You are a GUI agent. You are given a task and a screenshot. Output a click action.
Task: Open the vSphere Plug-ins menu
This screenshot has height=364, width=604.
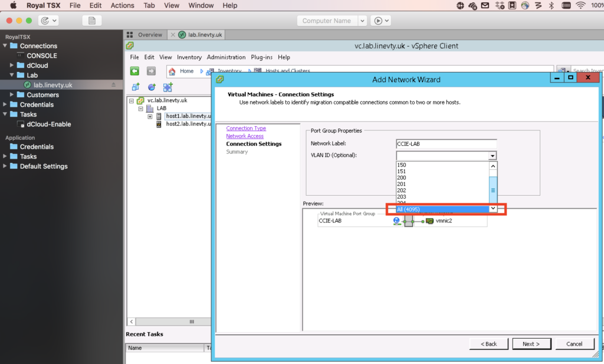pos(261,57)
